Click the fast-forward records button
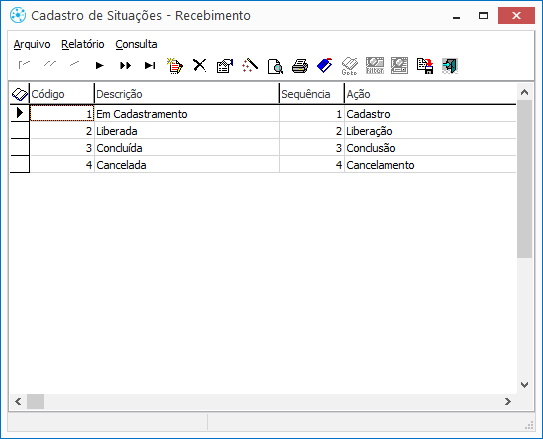This screenshot has width=543, height=439. (x=125, y=65)
